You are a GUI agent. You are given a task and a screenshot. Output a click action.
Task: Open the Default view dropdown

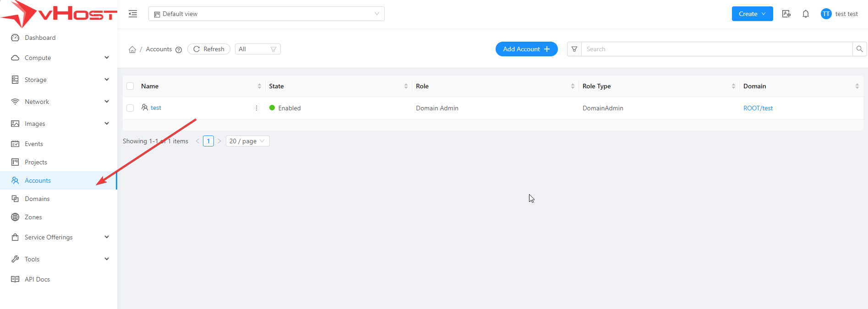266,14
